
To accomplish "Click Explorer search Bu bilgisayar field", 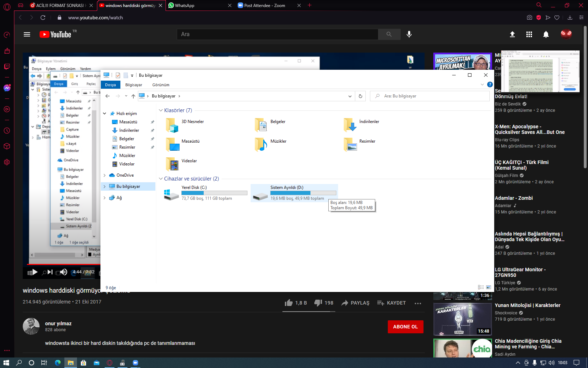I will coord(430,96).
